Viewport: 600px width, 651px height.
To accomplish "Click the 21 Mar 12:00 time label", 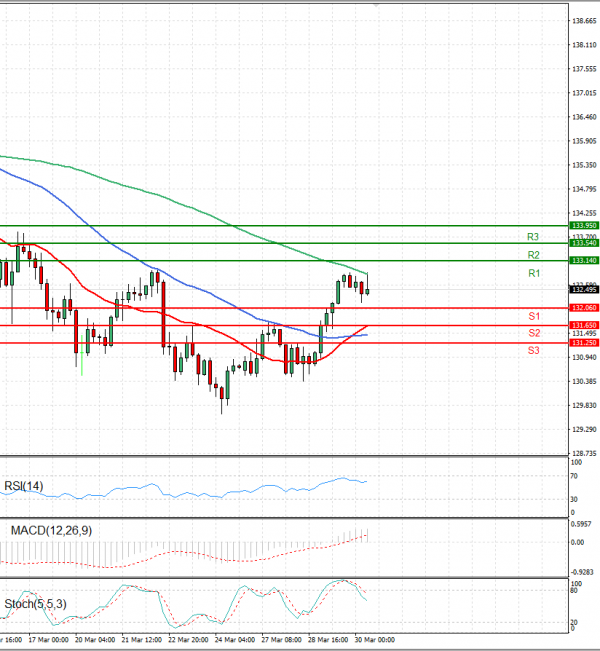I will [142, 640].
